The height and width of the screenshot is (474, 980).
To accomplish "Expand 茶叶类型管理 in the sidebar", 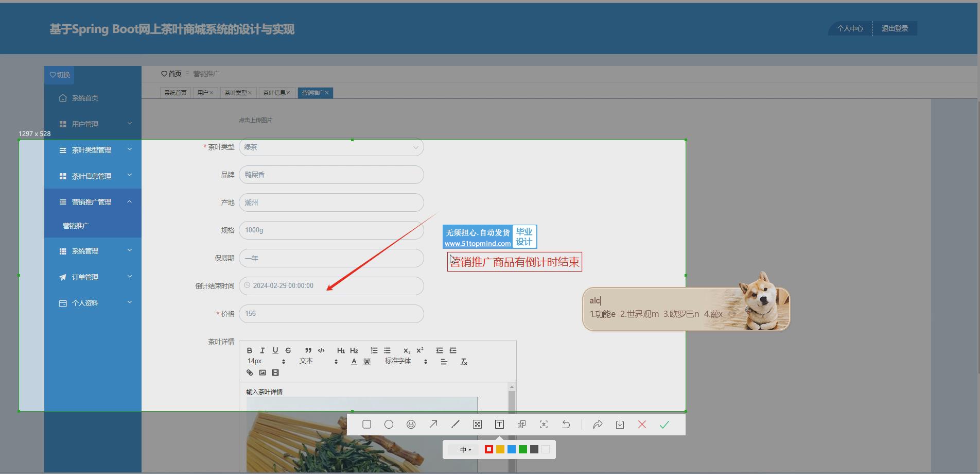I will [93, 150].
